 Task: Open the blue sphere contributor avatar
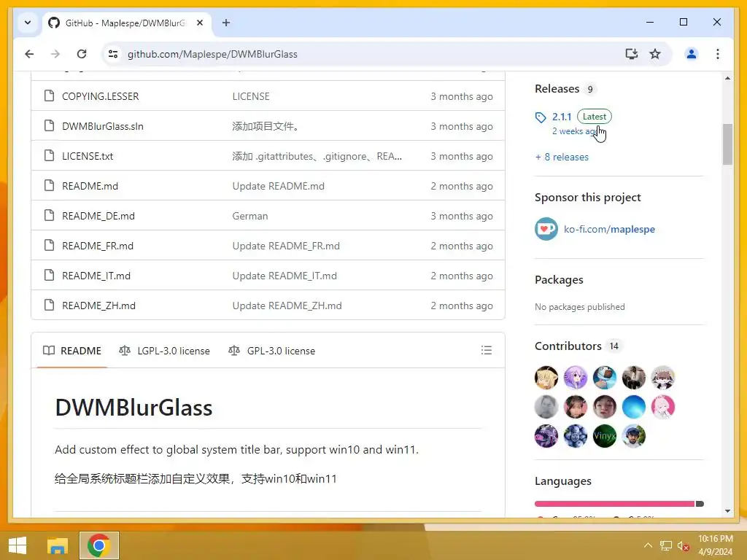tap(634, 407)
